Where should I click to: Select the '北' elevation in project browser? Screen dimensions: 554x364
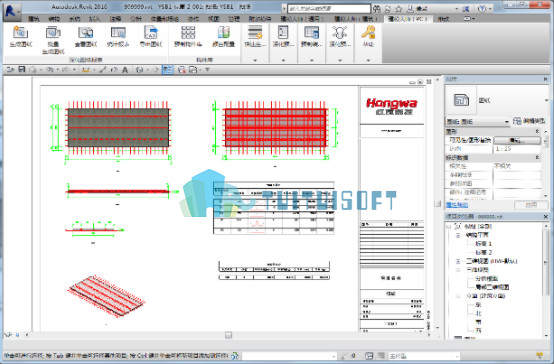coord(478,313)
